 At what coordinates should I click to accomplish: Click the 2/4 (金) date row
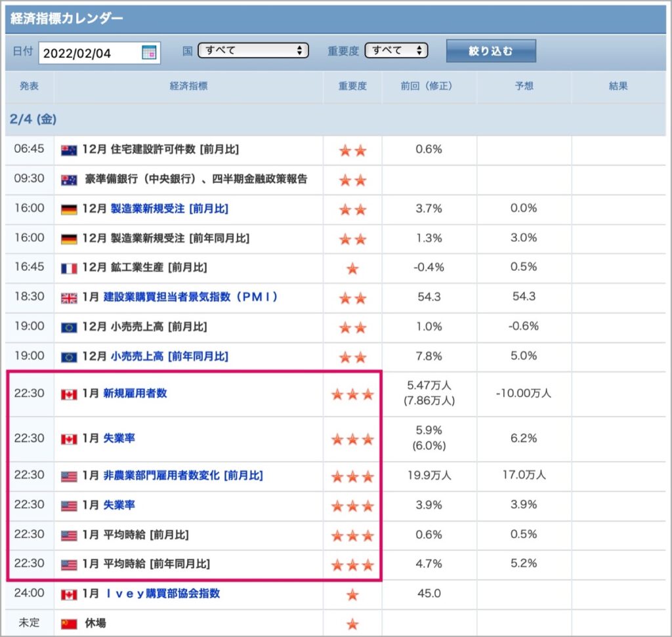point(335,119)
